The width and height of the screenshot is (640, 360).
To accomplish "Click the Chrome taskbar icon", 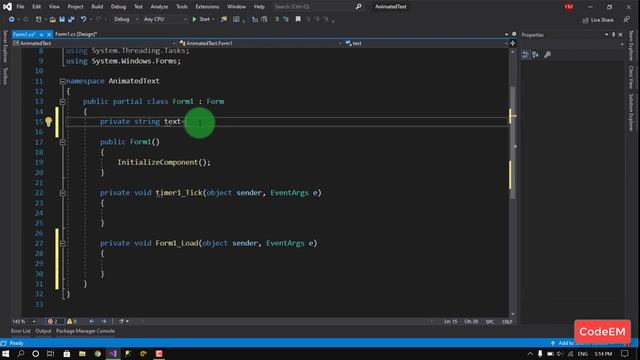I will pos(98,353).
